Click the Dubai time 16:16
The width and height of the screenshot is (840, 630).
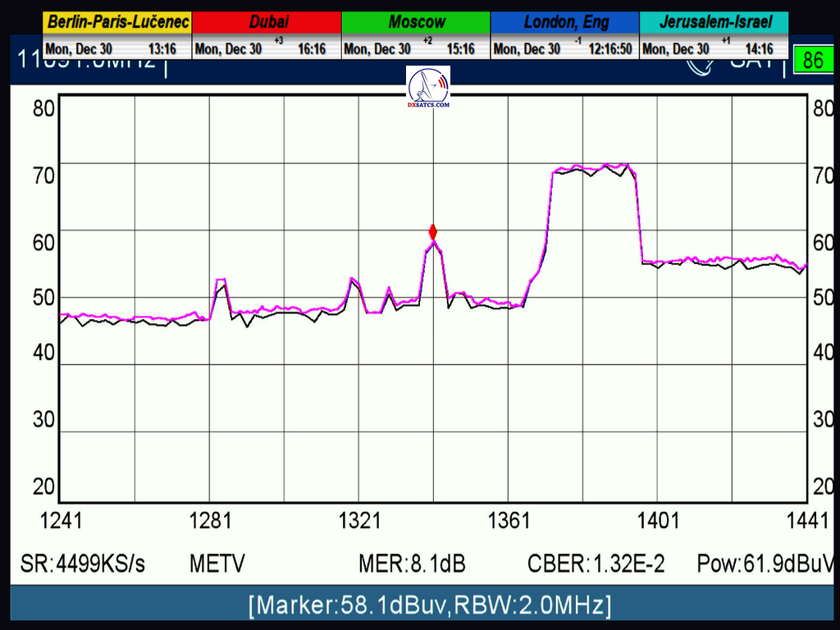point(311,49)
